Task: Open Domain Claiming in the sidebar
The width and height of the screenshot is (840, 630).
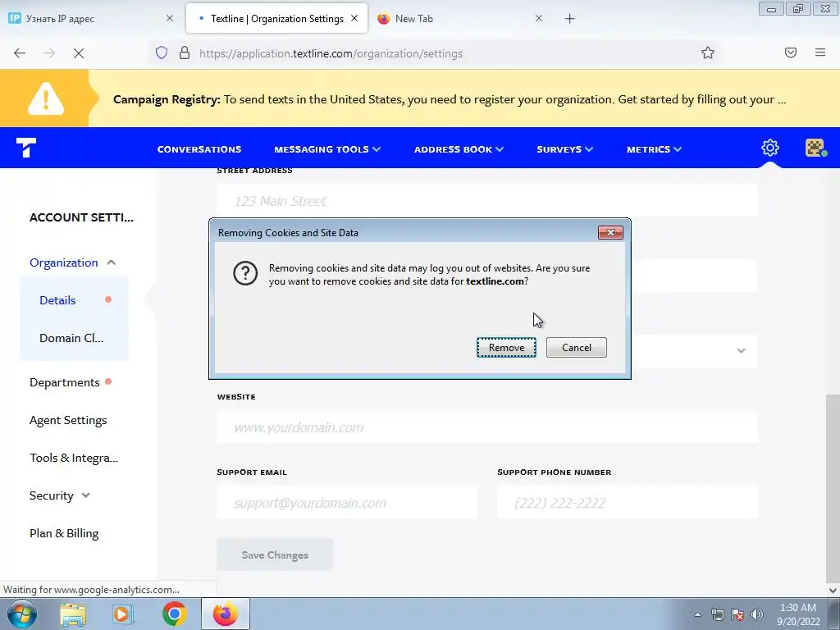Action: tap(71, 338)
